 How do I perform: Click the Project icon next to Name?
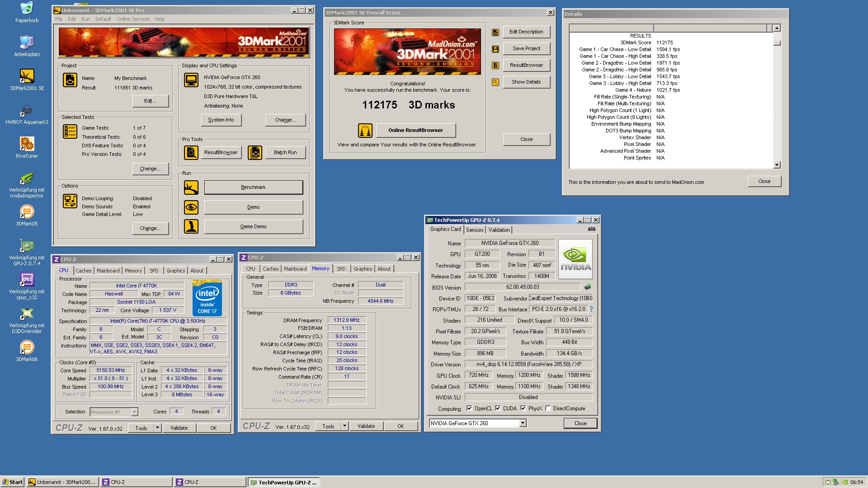(x=70, y=80)
